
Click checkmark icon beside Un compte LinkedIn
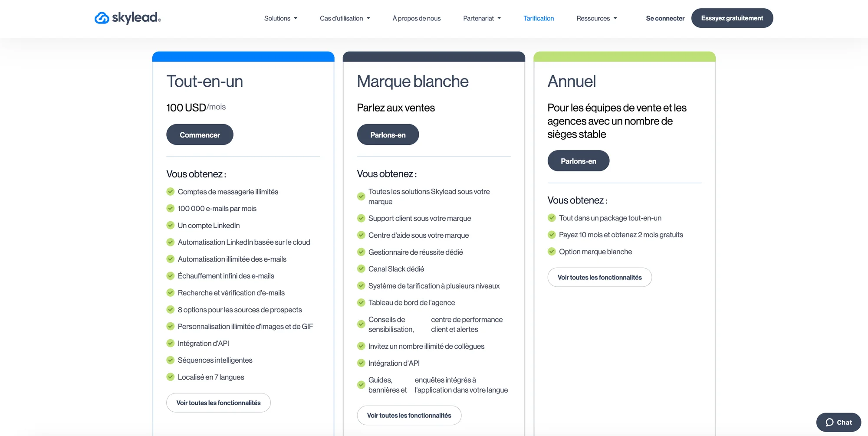point(171,225)
